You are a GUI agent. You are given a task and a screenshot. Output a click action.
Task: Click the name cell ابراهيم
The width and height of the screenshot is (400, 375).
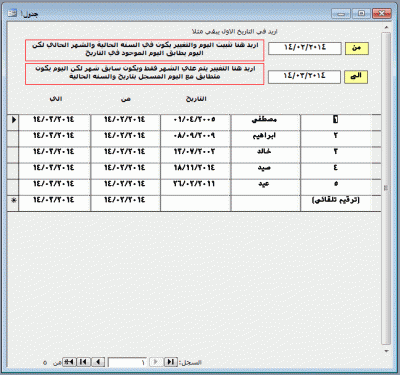(x=265, y=138)
